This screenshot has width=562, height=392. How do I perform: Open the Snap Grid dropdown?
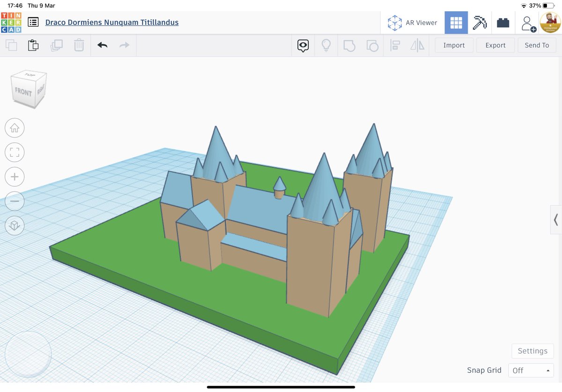pyautogui.click(x=531, y=370)
